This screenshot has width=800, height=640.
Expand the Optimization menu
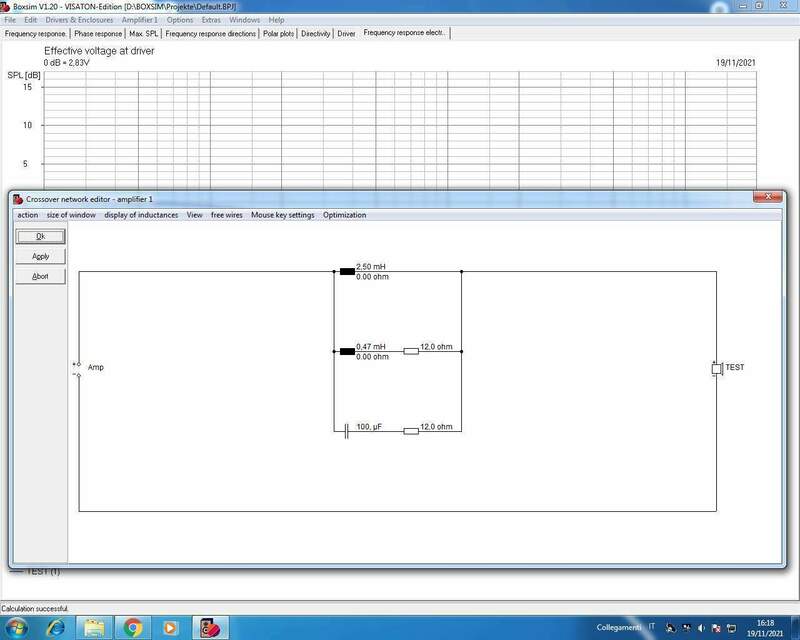point(344,215)
